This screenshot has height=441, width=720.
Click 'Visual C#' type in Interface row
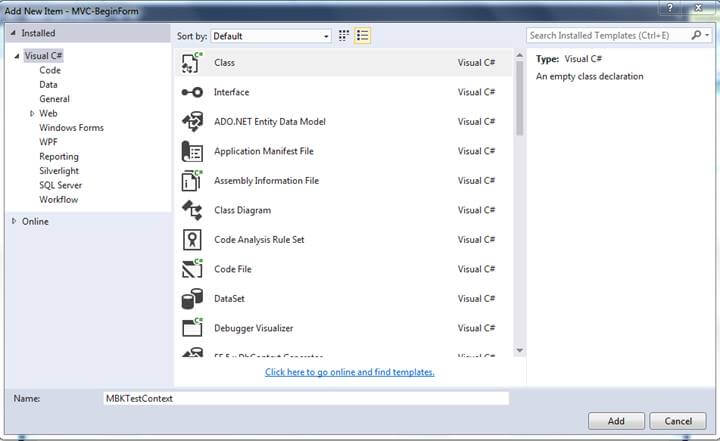pos(476,92)
